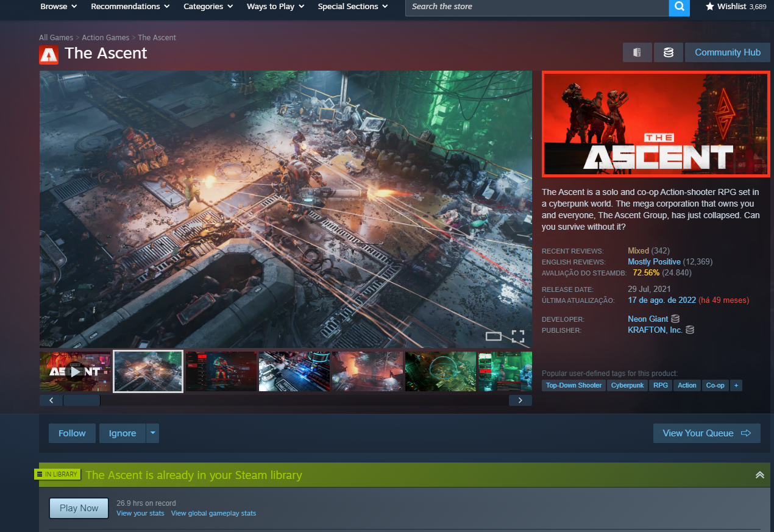Open the Special Sections menu
The width and height of the screenshot is (774, 532).
coord(353,6)
